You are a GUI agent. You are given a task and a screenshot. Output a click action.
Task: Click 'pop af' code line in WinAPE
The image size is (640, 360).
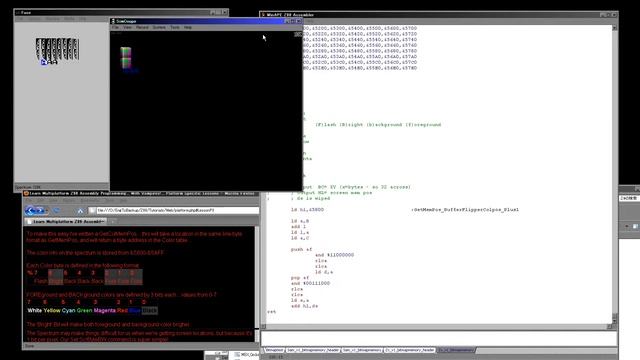(300, 278)
